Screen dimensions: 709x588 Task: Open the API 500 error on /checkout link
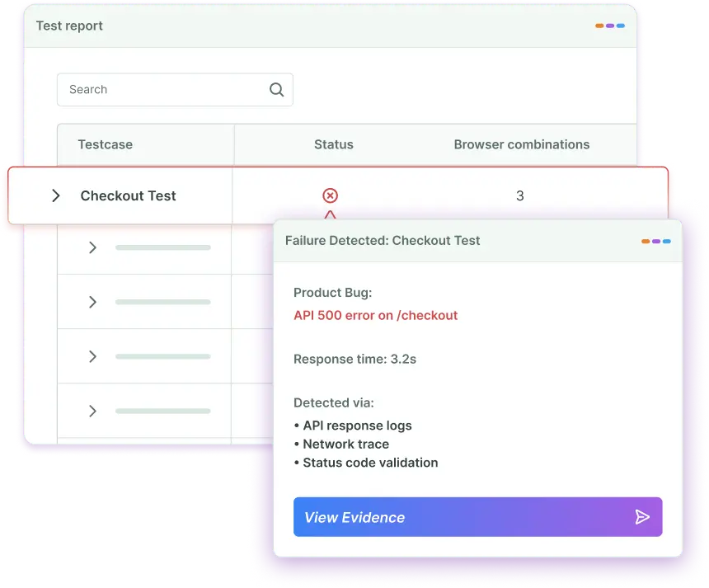[x=375, y=315]
